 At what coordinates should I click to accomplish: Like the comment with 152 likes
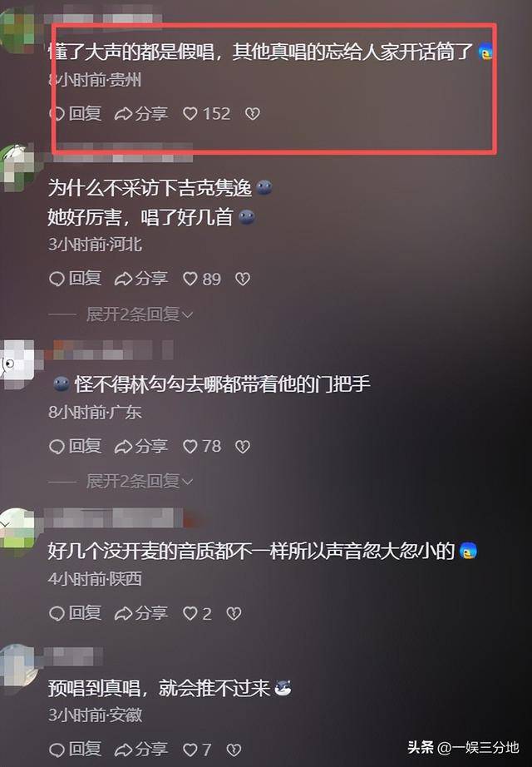[x=206, y=114]
